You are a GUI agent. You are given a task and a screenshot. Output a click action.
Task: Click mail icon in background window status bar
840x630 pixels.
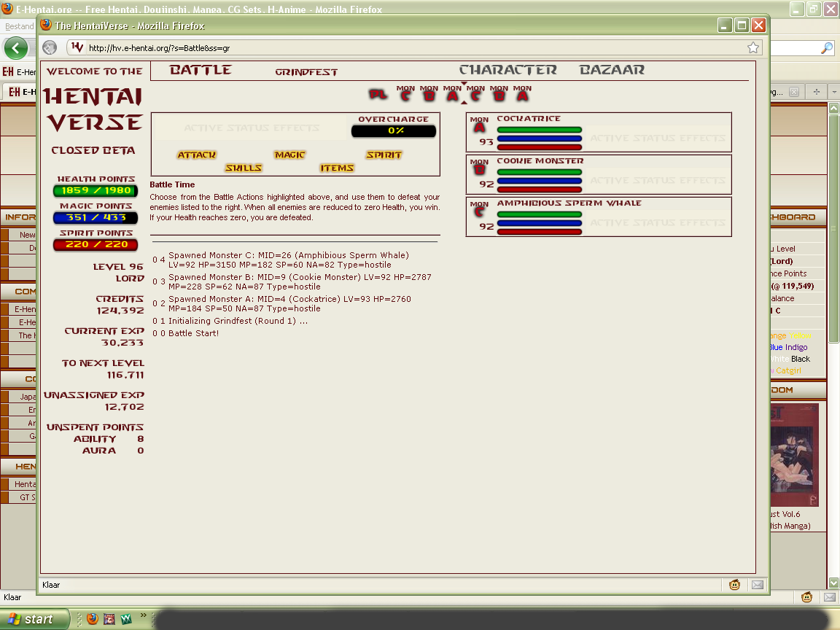point(830,597)
